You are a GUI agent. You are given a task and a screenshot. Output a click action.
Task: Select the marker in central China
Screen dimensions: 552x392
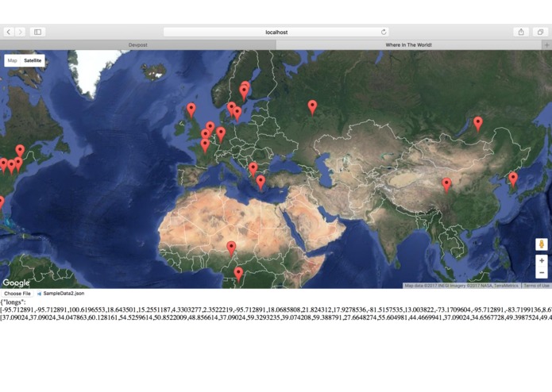point(446,186)
